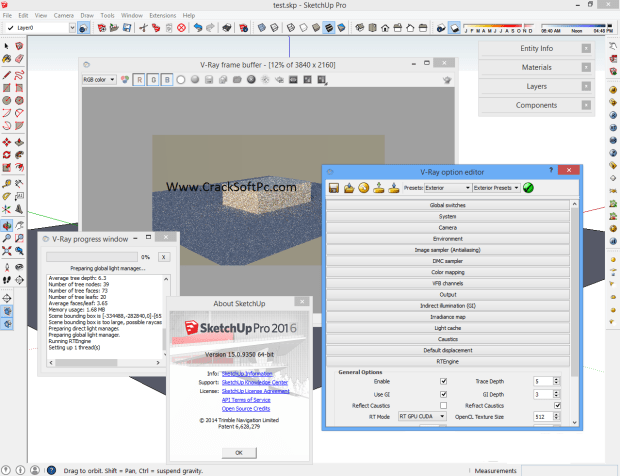
Task: Open the Help menu
Action: coord(189,15)
